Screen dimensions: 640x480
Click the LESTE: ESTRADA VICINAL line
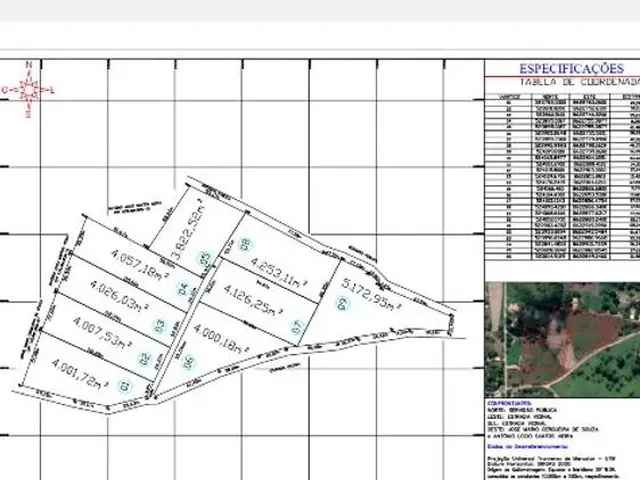(x=520, y=417)
